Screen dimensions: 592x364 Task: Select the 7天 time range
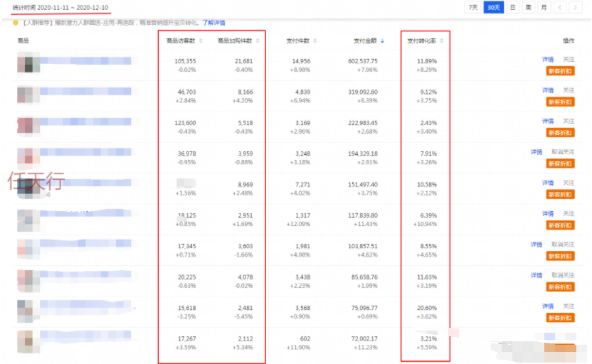pos(472,7)
